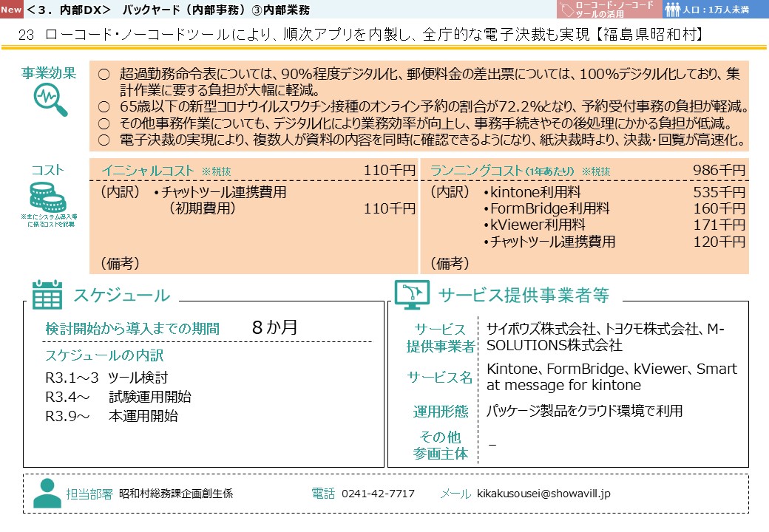Screen dimensions: 769x532
Task: Click the value 160千円
Action: coord(719,208)
